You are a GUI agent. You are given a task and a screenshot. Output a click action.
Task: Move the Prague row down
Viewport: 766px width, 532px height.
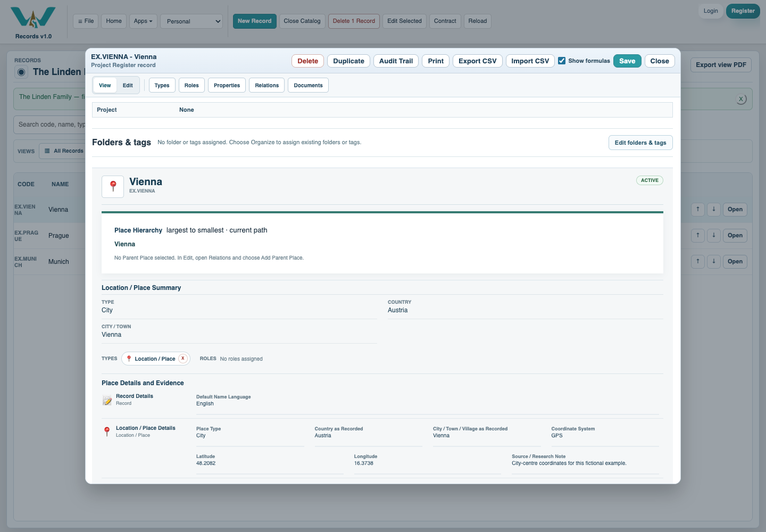pyautogui.click(x=714, y=235)
